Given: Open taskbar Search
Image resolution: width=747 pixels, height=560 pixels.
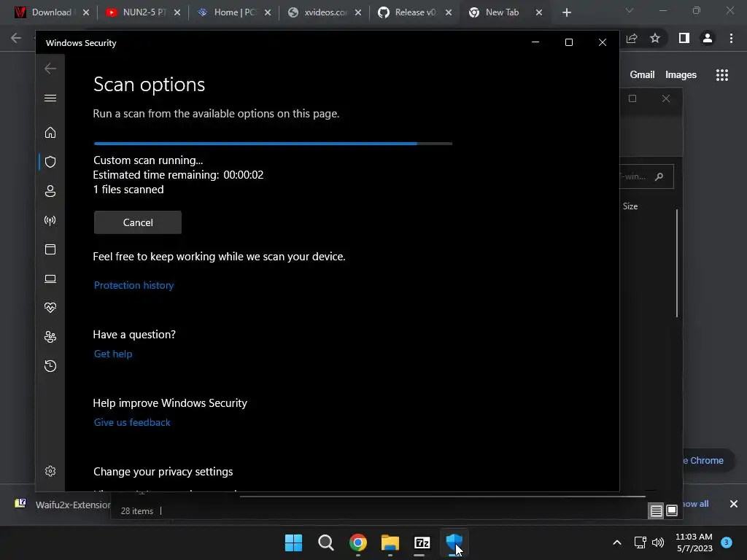Looking at the screenshot, I should (326, 542).
